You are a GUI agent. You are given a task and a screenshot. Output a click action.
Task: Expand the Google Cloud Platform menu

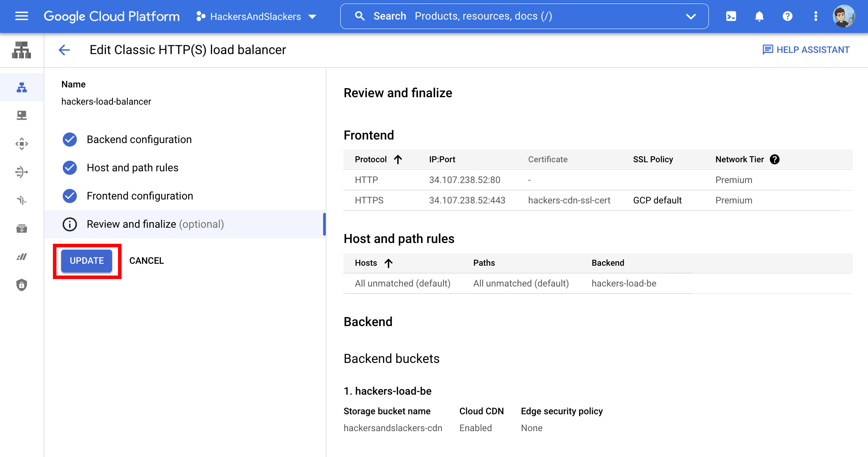(21, 16)
